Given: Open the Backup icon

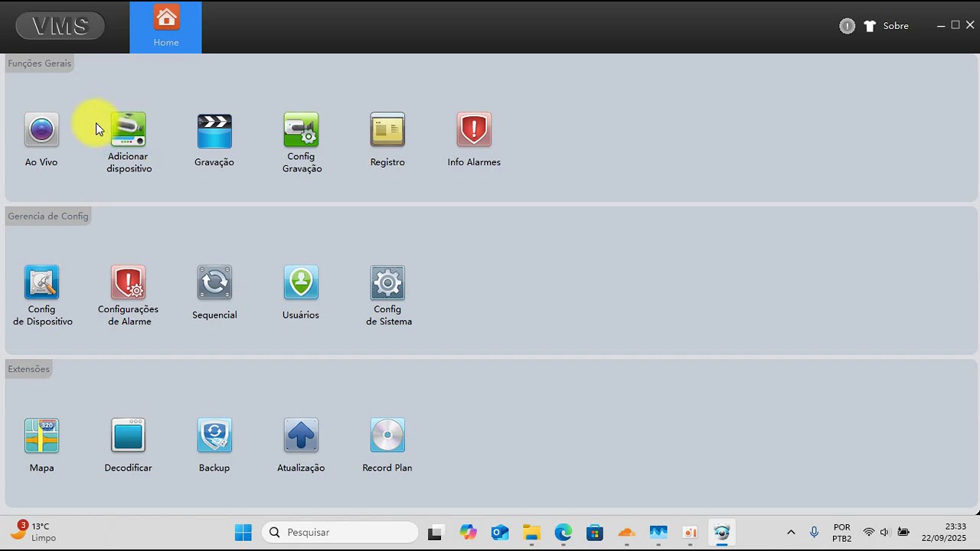Looking at the screenshot, I should 214,436.
